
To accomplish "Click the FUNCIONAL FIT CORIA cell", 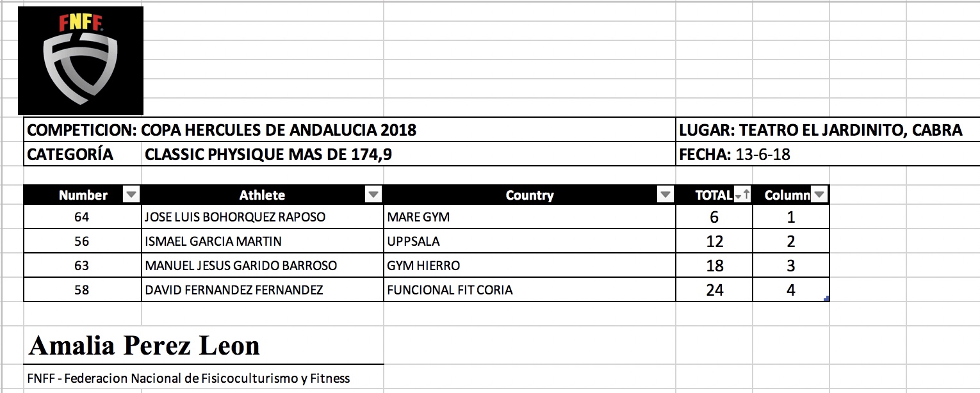I will [450, 290].
